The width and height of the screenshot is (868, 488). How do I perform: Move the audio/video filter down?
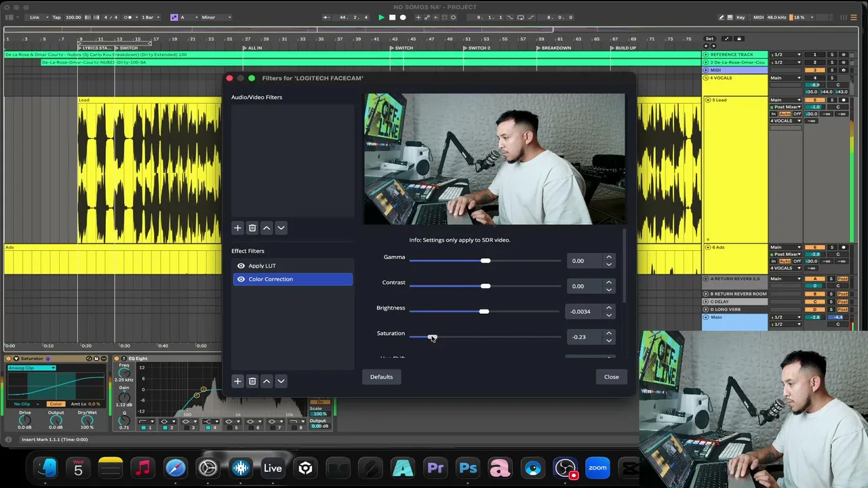pos(281,228)
